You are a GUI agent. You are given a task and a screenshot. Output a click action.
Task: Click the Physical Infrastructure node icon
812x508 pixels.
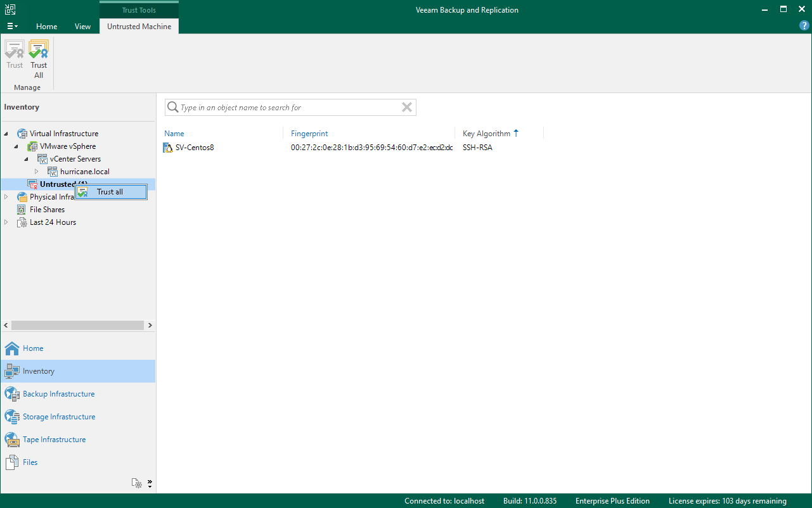tap(22, 197)
